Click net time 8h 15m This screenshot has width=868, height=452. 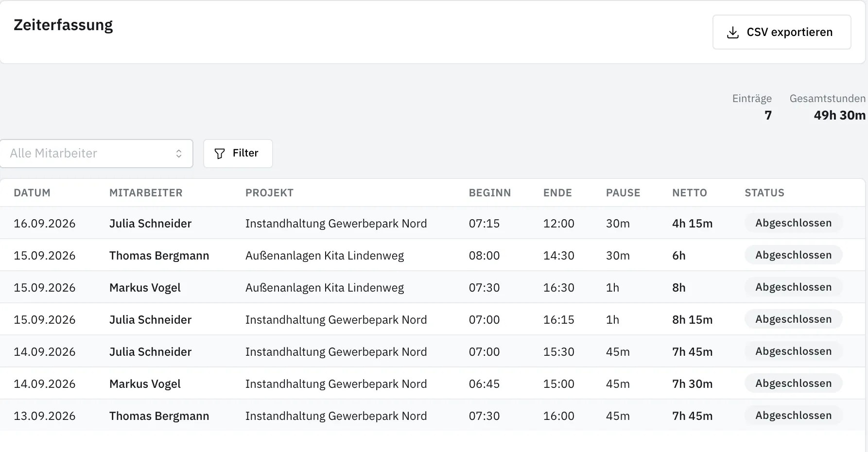pyautogui.click(x=692, y=320)
